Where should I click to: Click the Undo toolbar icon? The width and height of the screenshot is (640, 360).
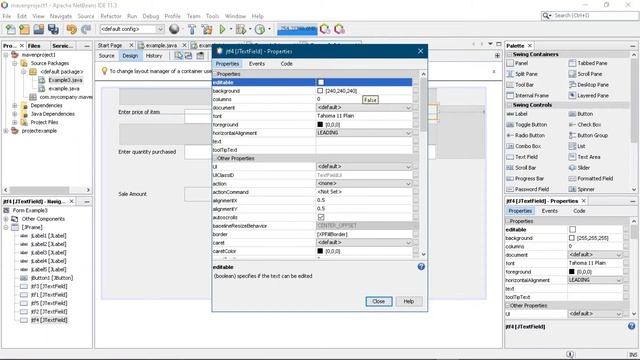[x=72, y=29]
